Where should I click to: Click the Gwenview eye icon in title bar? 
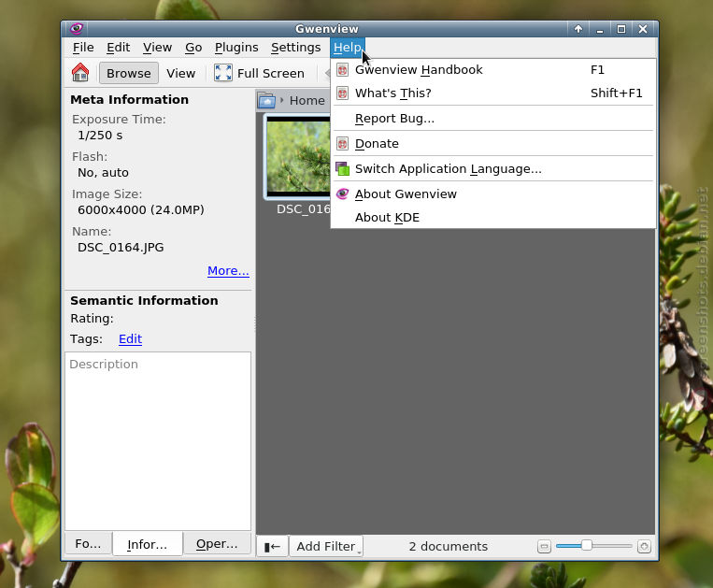[76, 29]
